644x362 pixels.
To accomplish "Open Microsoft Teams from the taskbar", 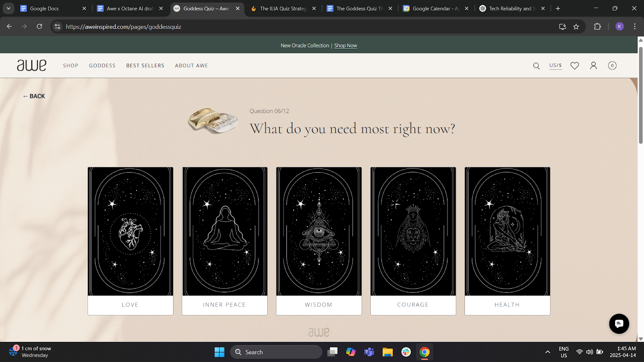I will click(x=369, y=352).
